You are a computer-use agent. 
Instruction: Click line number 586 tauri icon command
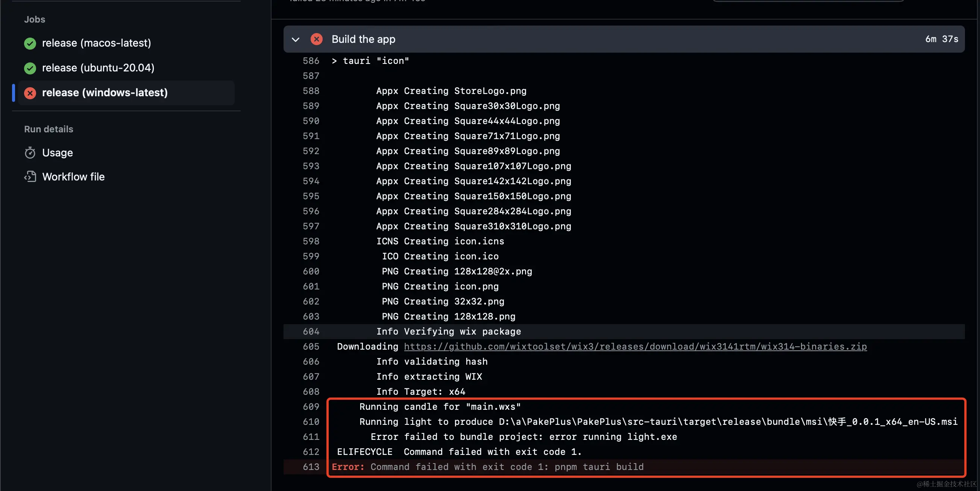point(311,61)
